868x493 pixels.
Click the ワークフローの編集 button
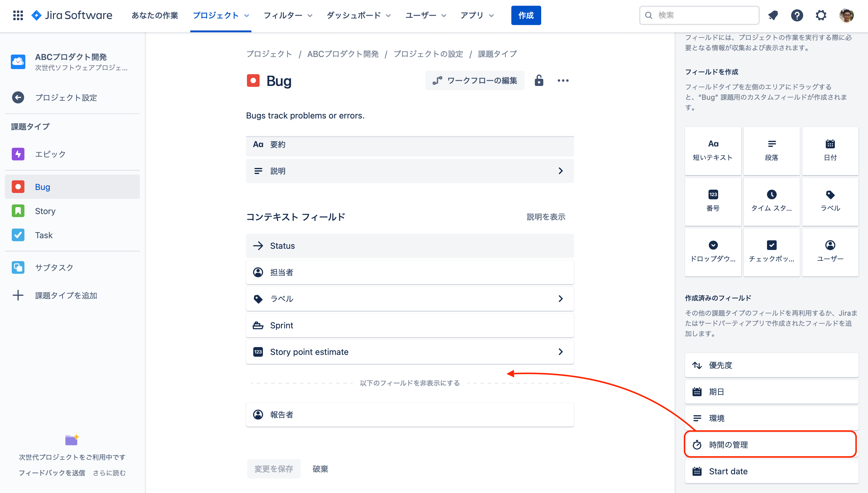tap(475, 81)
